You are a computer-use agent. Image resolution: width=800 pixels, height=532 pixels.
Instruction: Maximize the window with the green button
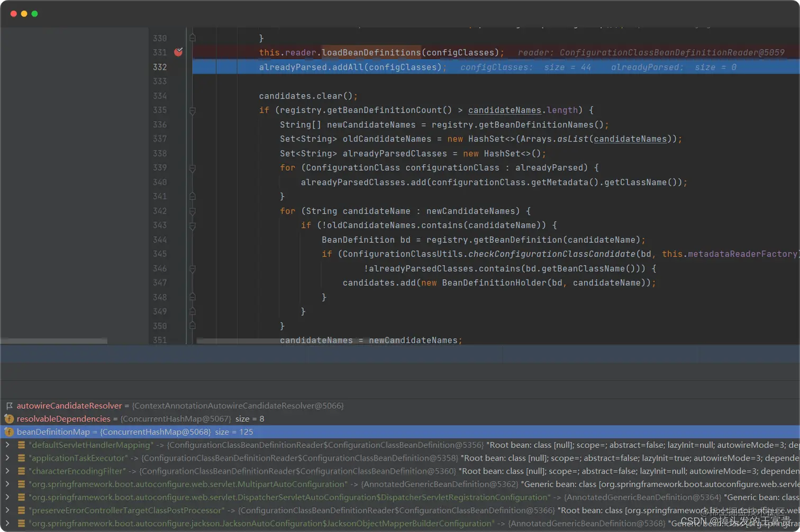[x=35, y=14]
